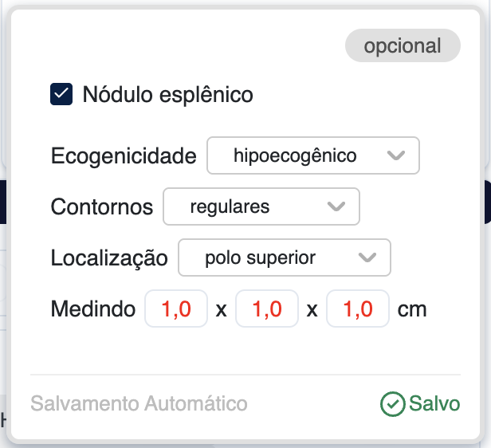Click the chevron arrow in the hipoecogênico dropdown
Viewport: 491px width, 448px height.
tap(396, 155)
